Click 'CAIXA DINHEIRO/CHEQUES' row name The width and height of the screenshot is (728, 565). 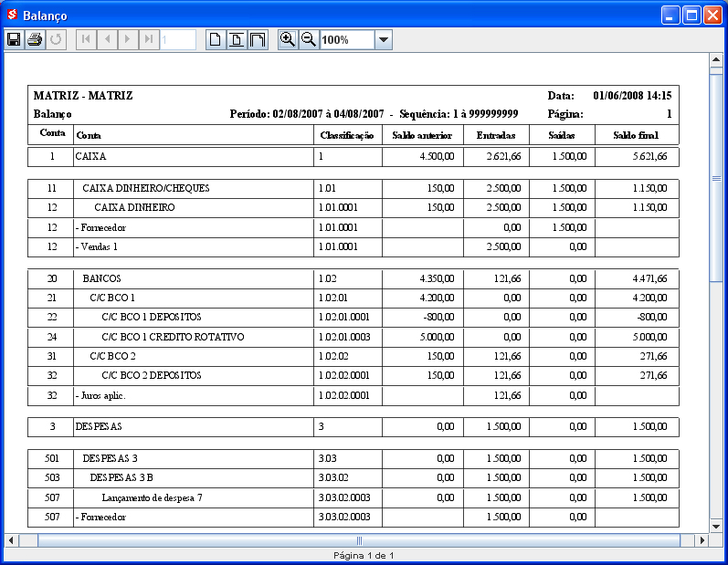pyautogui.click(x=146, y=188)
